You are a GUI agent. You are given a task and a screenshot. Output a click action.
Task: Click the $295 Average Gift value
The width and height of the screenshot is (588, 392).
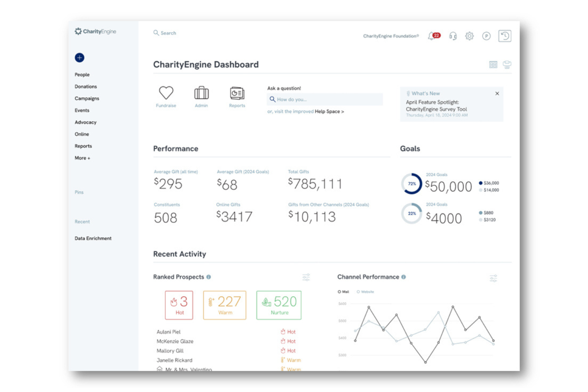(x=168, y=184)
